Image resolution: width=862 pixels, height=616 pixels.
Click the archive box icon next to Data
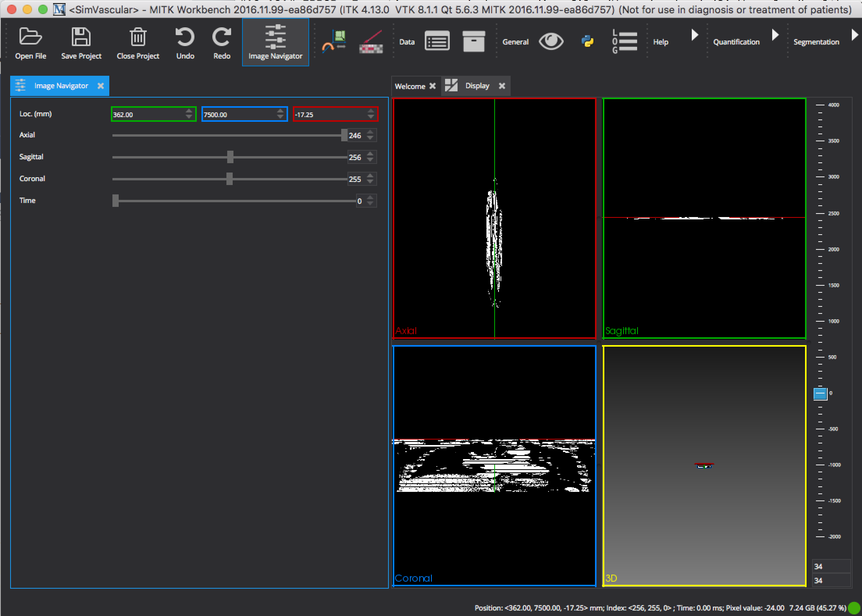[x=474, y=41]
